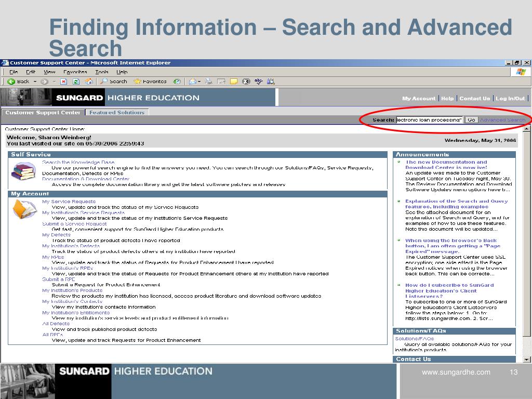Open My Institution's Entitlements link
Screen dimensions: 532x399
[76, 312]
